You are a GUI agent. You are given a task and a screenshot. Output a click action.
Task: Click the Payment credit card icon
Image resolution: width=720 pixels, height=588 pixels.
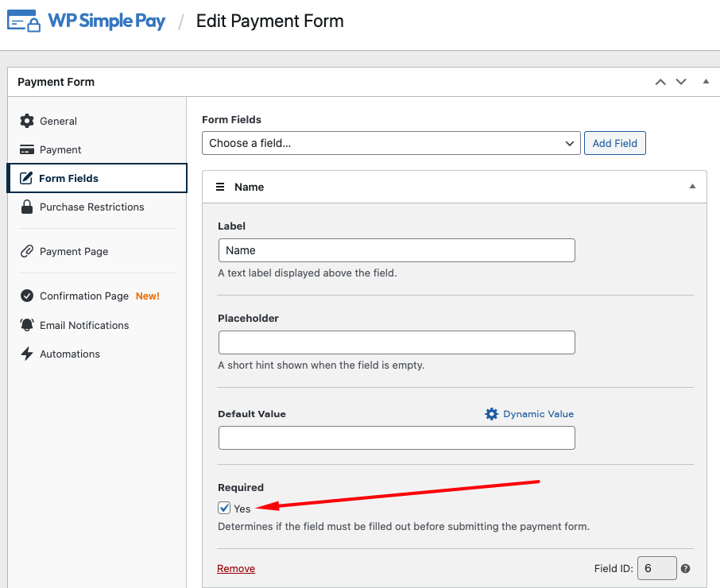point(27,149)
